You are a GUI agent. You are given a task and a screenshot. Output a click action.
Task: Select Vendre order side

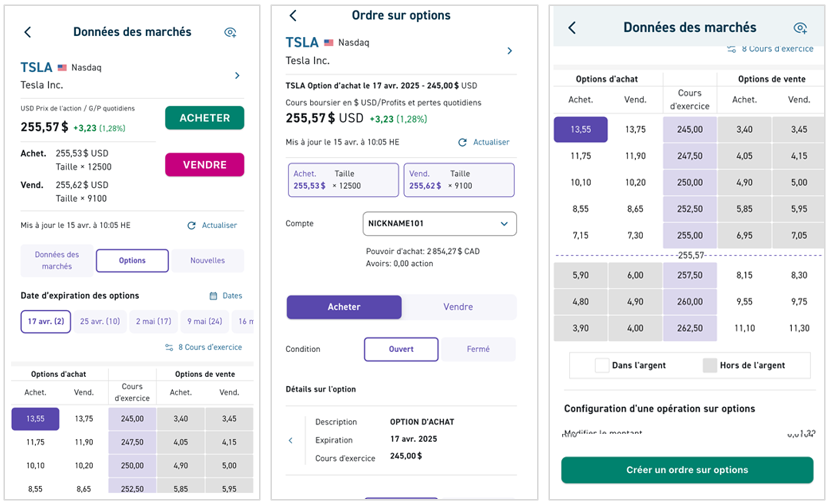[x=458, y=307]
